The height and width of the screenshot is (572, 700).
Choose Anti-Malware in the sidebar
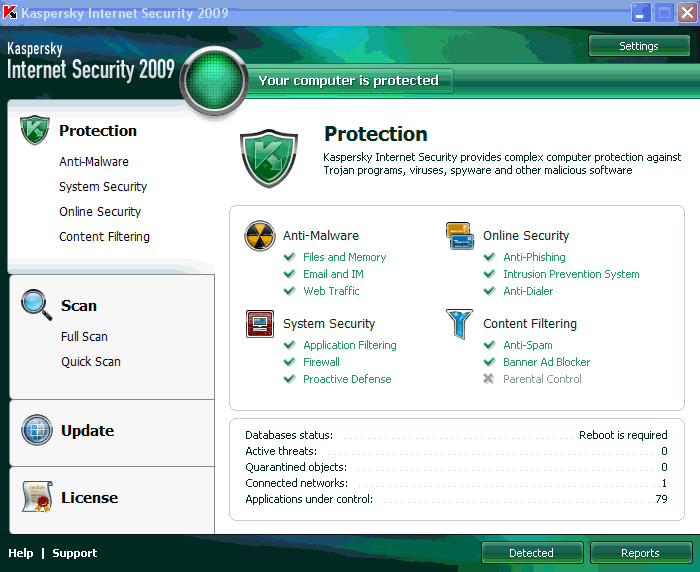[x=94, y=161]
